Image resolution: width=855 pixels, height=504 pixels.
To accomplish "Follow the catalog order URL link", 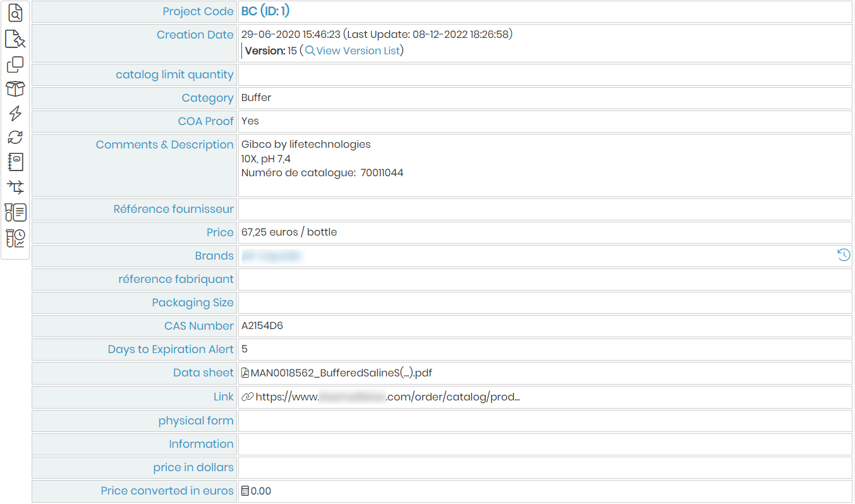I will tap(380, 397).
